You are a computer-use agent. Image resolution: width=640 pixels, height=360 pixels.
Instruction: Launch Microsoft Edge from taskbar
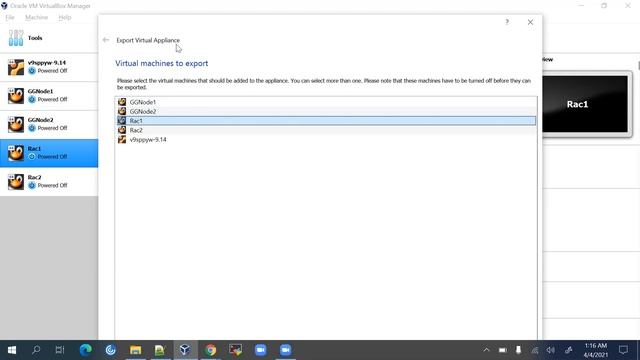86,350
